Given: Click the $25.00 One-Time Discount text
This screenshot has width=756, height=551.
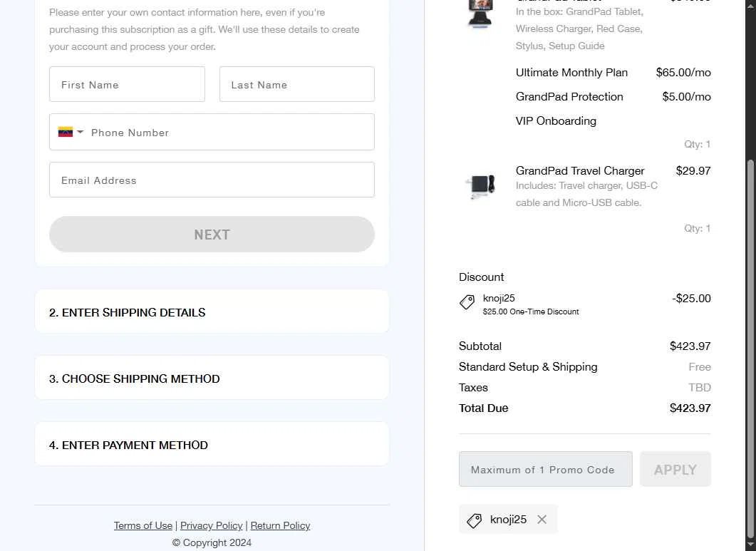Looking at the screenshot, I should (531, 311).
